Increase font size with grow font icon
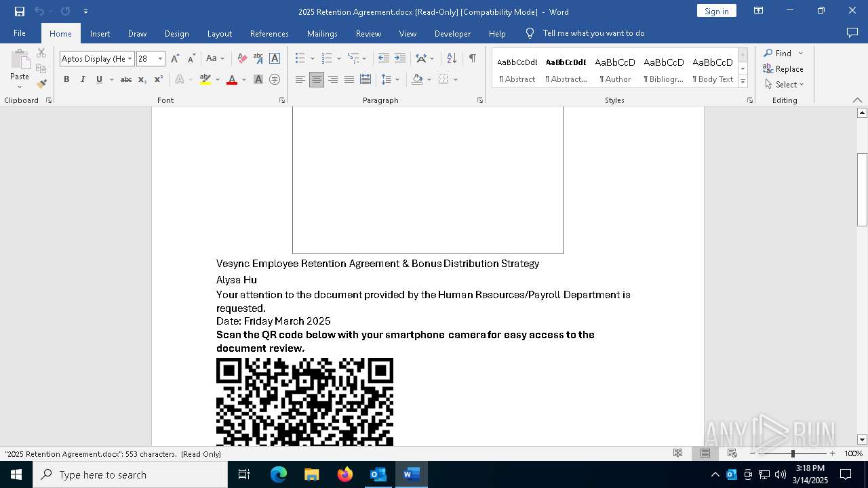This screenshot has width=868, height=488. (175, 59)
